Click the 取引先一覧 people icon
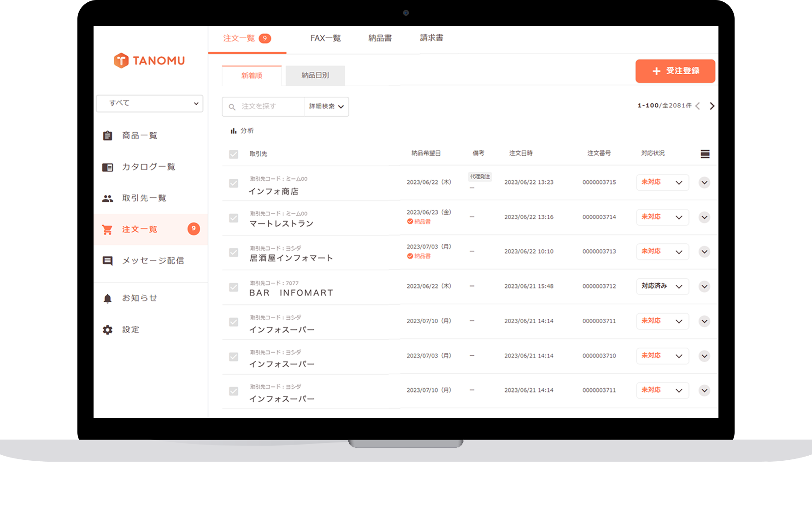 tap(107, 198)
